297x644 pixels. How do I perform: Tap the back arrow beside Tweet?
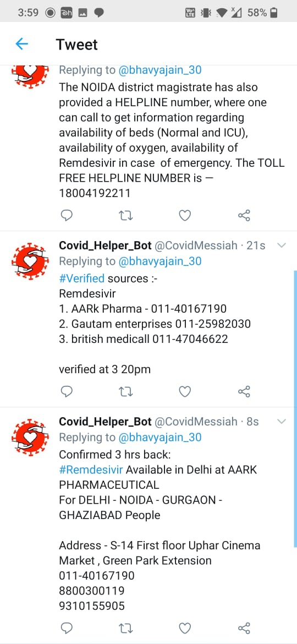click(x=21, y=44)
